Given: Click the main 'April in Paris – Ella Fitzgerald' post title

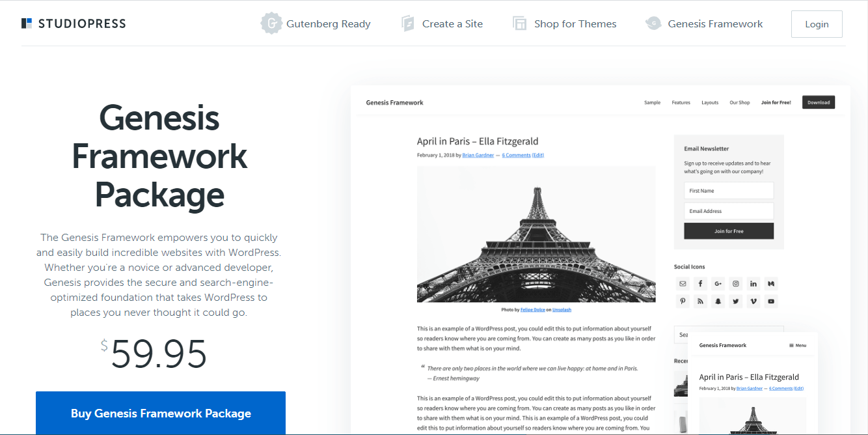Looking at the screenshot, I should pos(478,141).
